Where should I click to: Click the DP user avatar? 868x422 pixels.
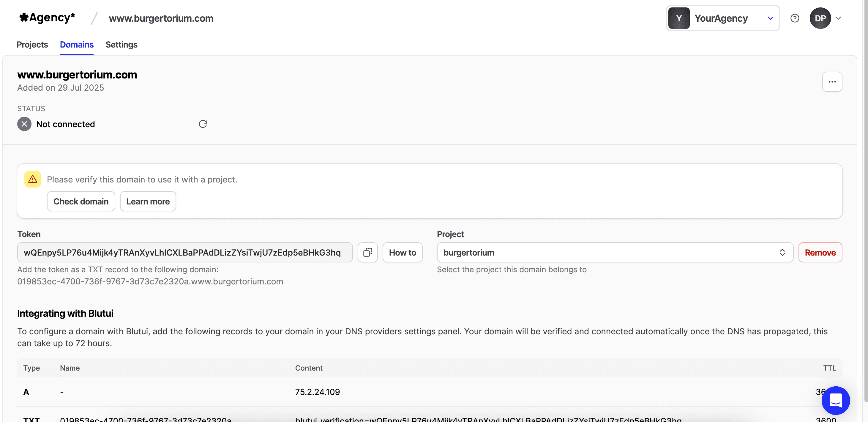click(820, 18)
